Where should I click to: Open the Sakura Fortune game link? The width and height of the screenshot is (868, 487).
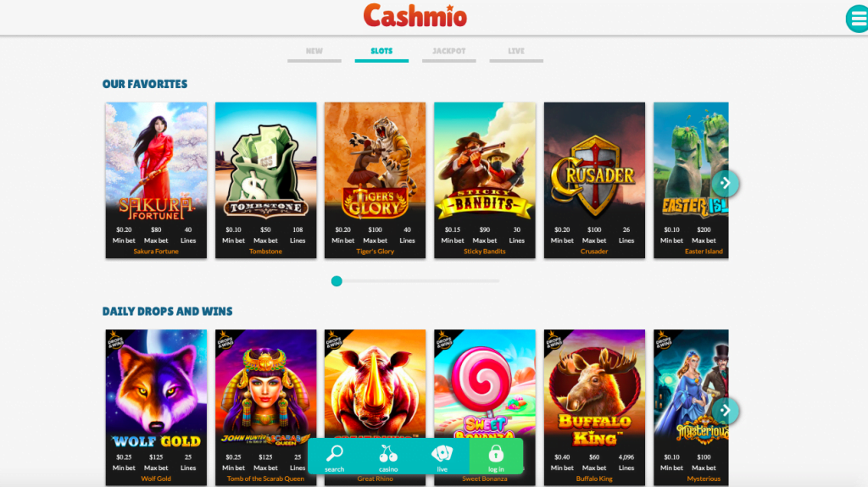(156, 252)
